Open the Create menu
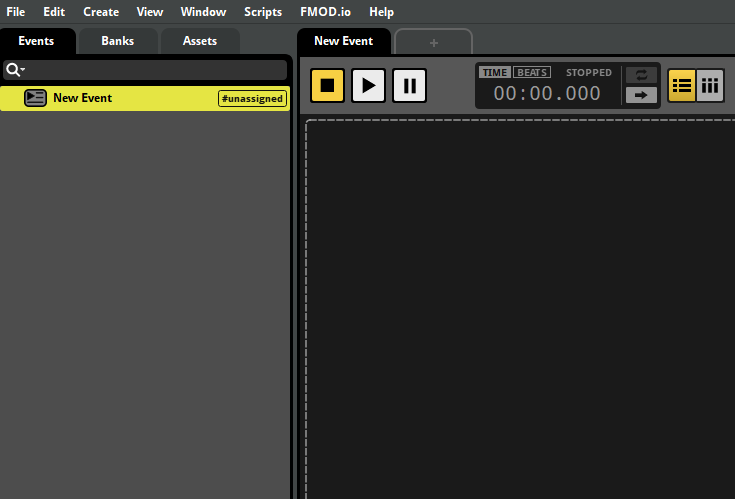 click(x=101, y=12)
